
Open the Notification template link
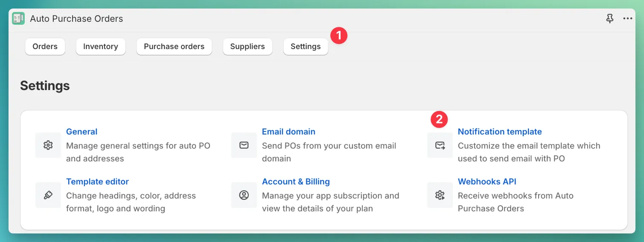click(500, 132)
